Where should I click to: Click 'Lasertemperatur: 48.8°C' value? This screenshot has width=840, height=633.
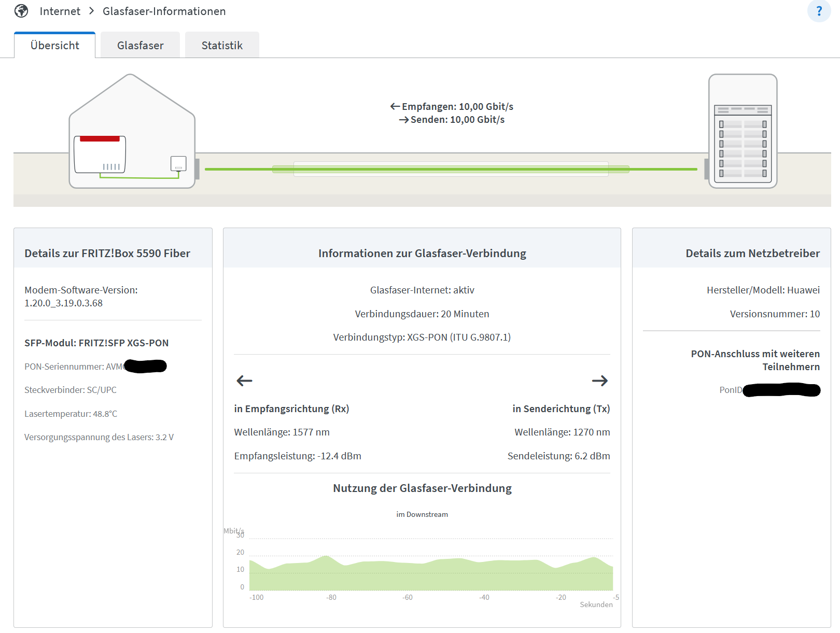coord(71,414)
